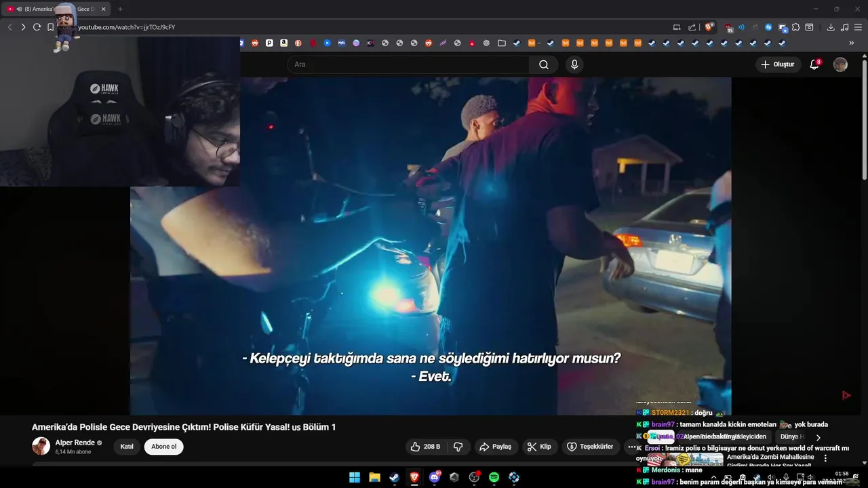Click the Klip button

point(540,447)
